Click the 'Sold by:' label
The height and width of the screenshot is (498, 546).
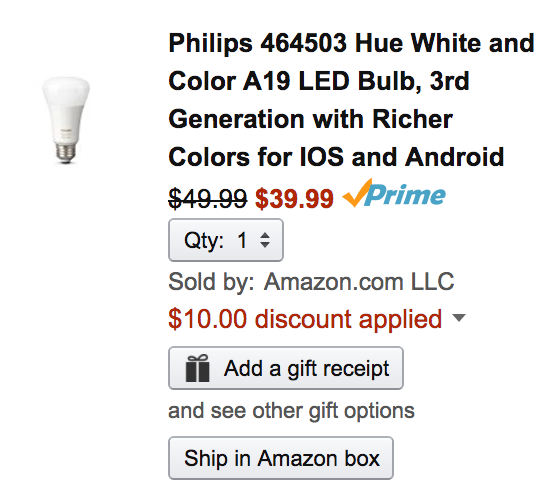211,282
